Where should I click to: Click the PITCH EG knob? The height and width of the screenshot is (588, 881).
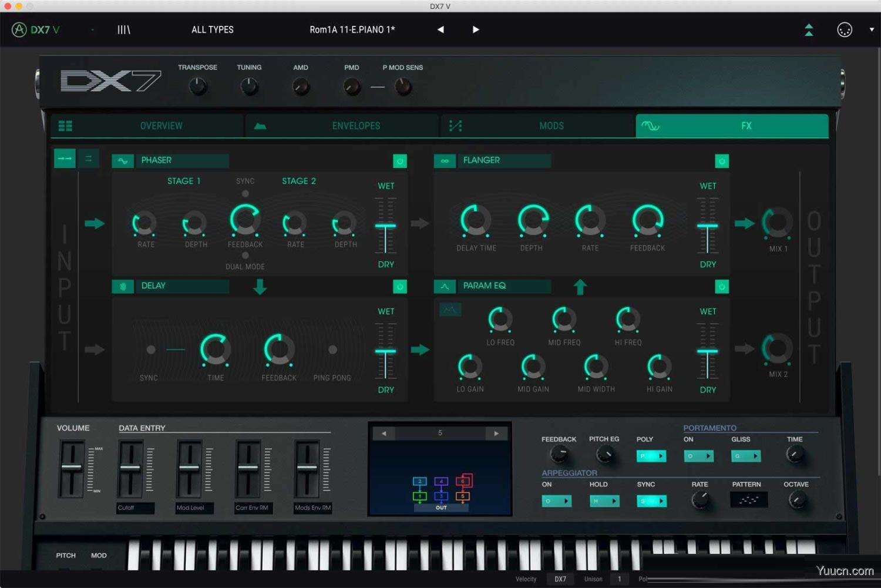click(x=604, y=454)
